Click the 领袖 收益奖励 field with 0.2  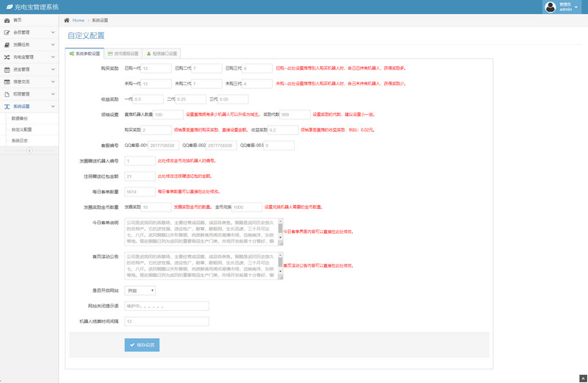coord(283,130)
